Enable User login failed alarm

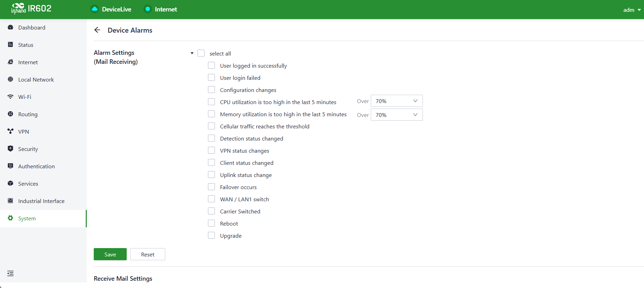coord(211,77)
